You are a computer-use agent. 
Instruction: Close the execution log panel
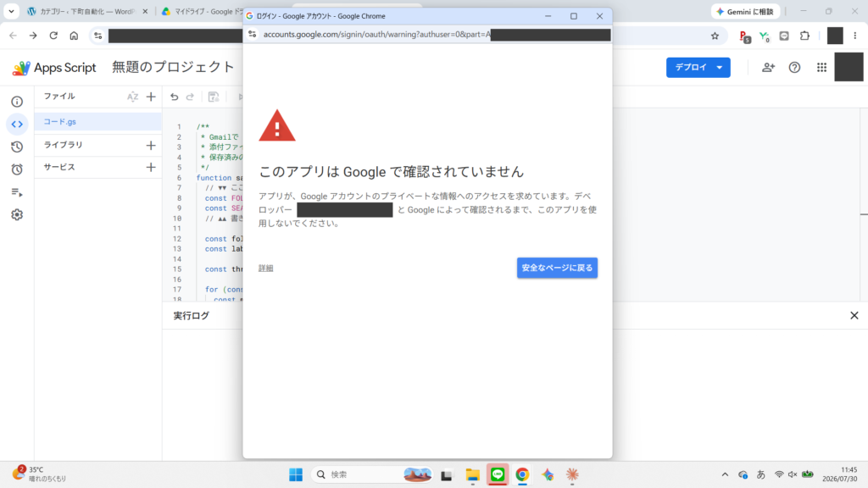(854, 315)
